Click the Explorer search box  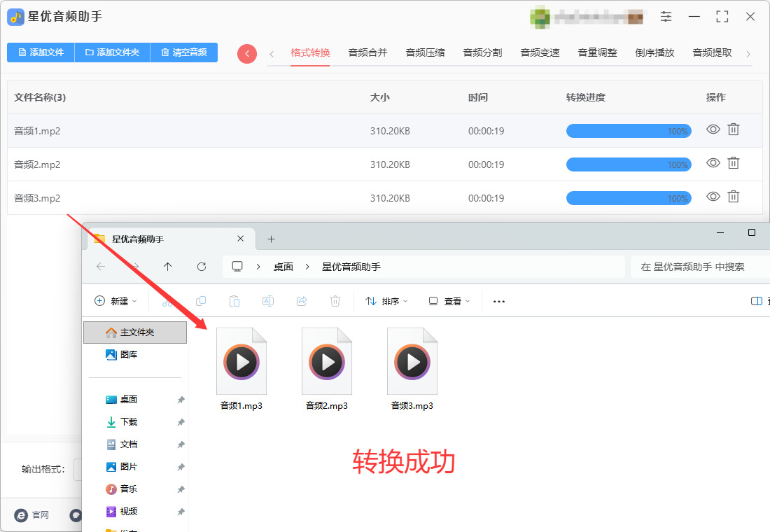pyautogui.click(x=700, y=267)
